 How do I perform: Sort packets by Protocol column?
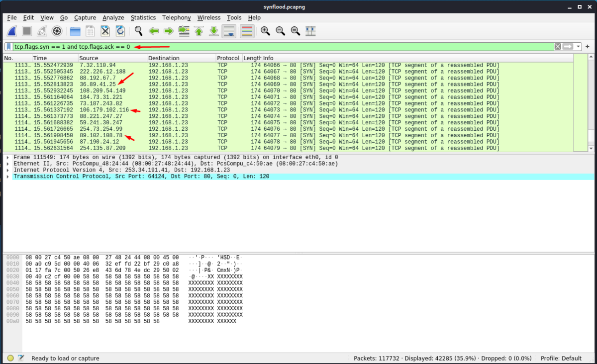point(229,58)
